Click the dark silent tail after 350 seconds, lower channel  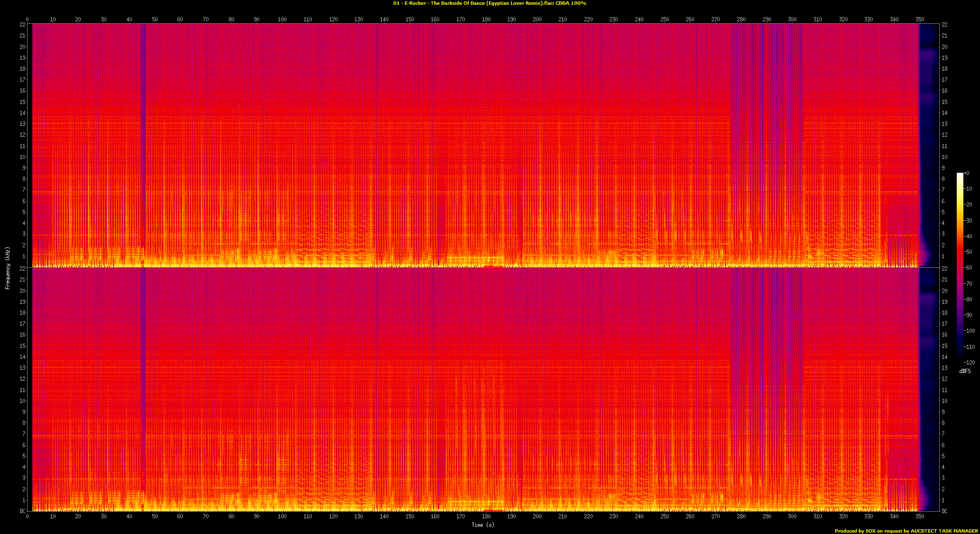(x=929, y=389)
